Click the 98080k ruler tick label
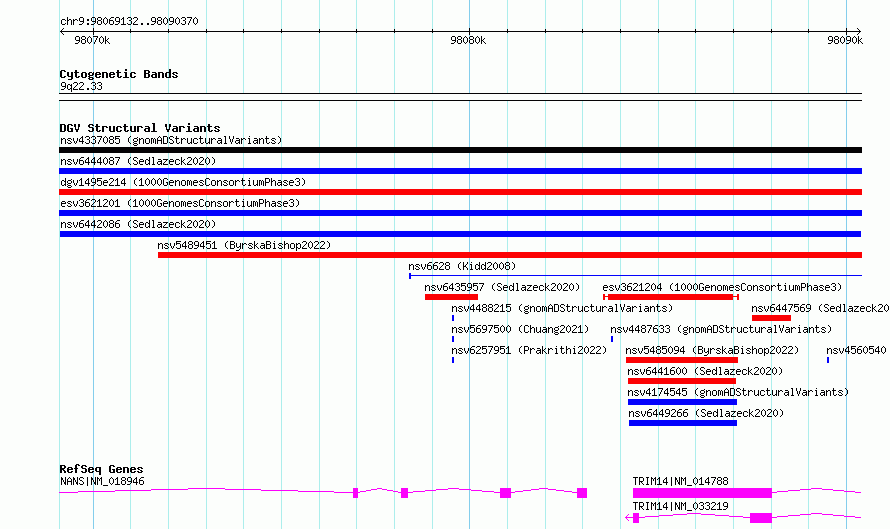 coord(468,40)
